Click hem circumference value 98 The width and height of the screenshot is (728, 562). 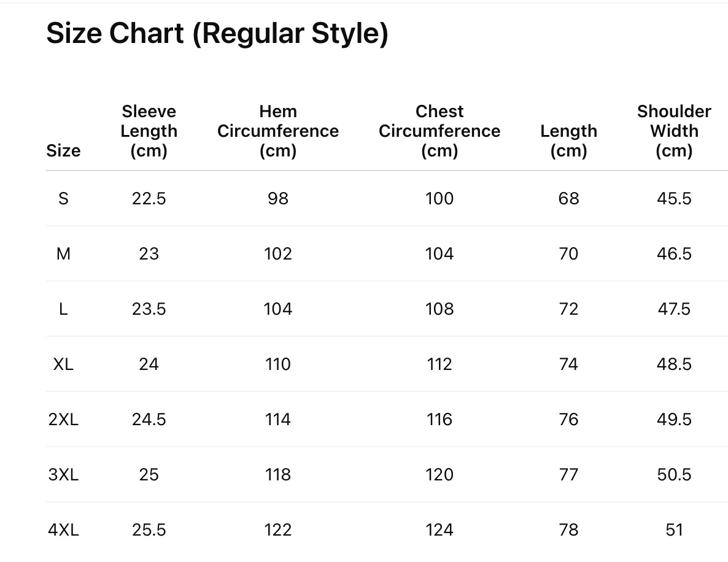pyautogui.click(x=278, y=198)
